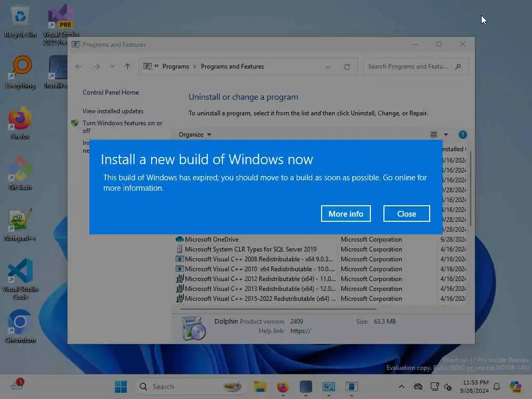This screenshot has width=532, height=399.
Task: Expand the view options dropdown arrow
Action: (446, 135)
